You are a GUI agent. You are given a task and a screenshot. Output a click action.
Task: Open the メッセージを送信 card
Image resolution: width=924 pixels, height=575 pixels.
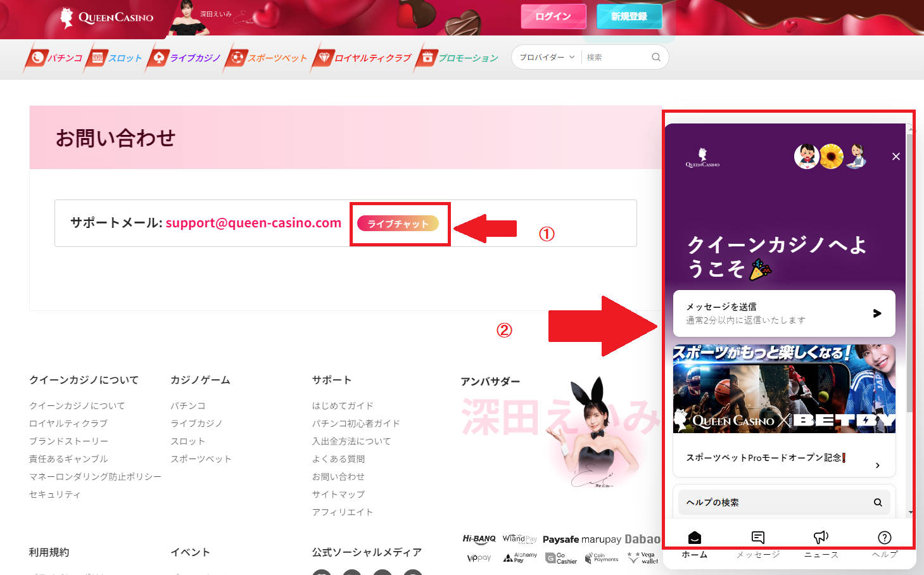pyautogui.click(x=784, y=313)
